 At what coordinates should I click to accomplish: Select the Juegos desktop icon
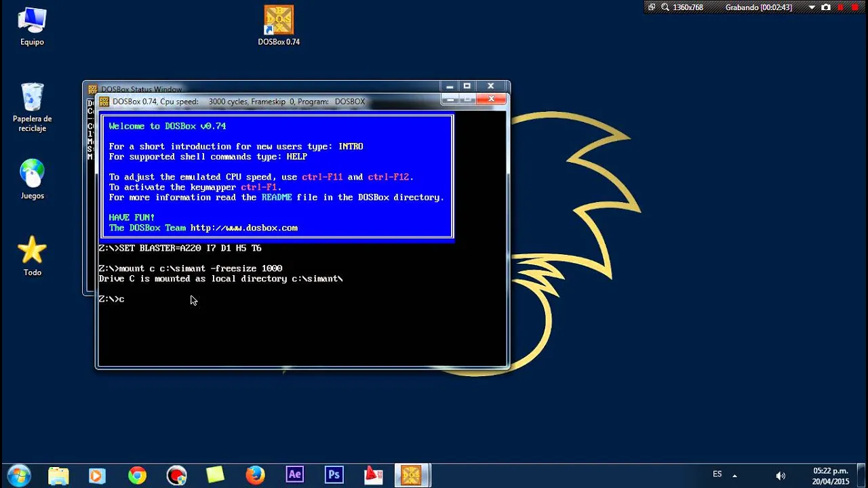pos(32,179)
